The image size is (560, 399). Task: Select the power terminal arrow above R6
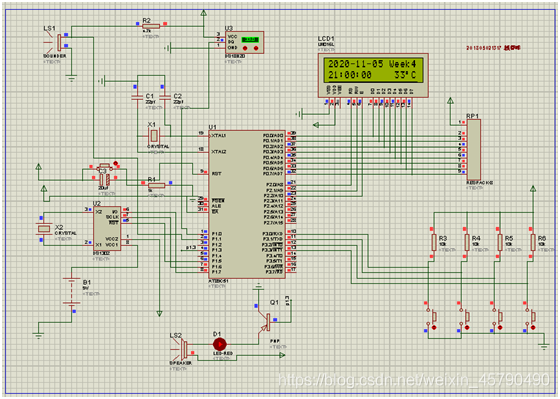[533, 189]
